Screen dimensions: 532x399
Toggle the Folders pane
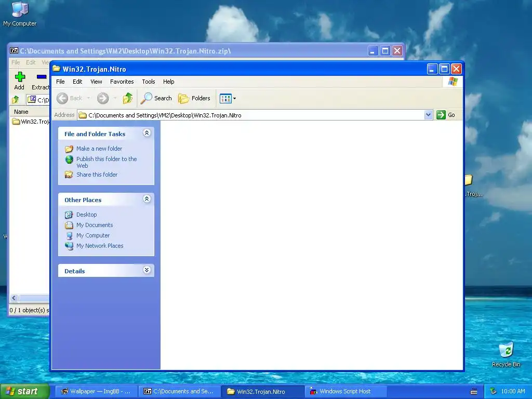(x=194, y=98)
